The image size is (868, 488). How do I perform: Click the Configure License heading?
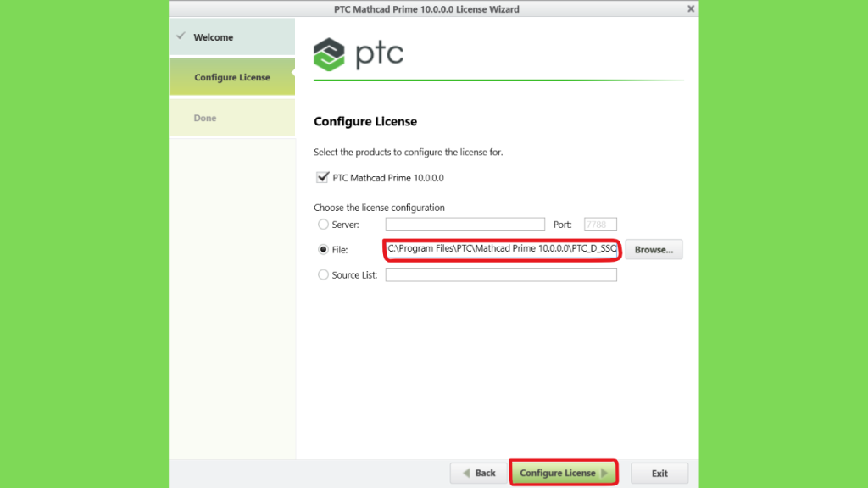365,121
